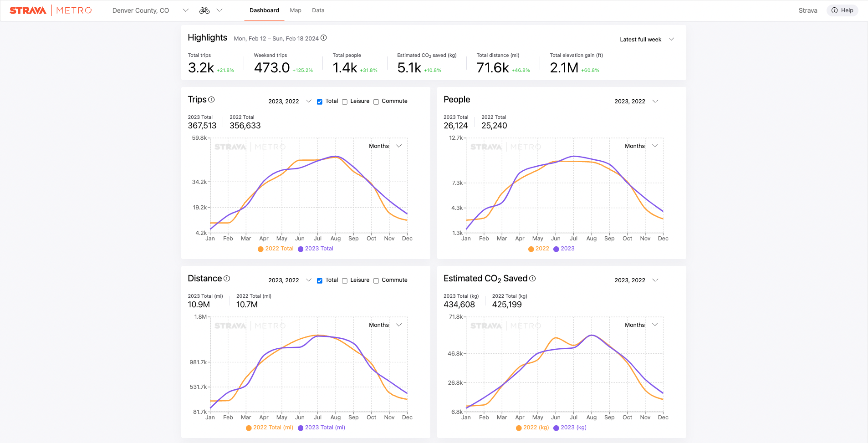Open the Months dropdown in Distance chart
The image size is (868, 443).
pyautogui.click(x=385, y=325)
